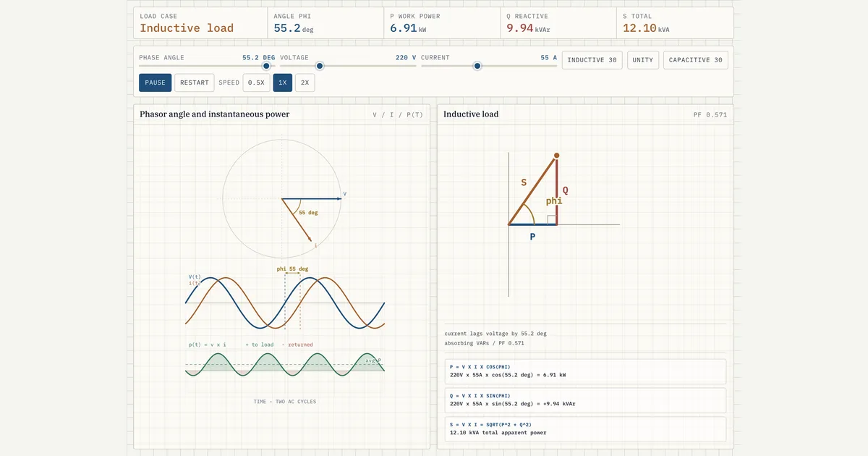The height and width of the screenshot is (456, 868).
Task: Click the PF 0.571 label
Action: pyautogui.click(x=710, y=115)
